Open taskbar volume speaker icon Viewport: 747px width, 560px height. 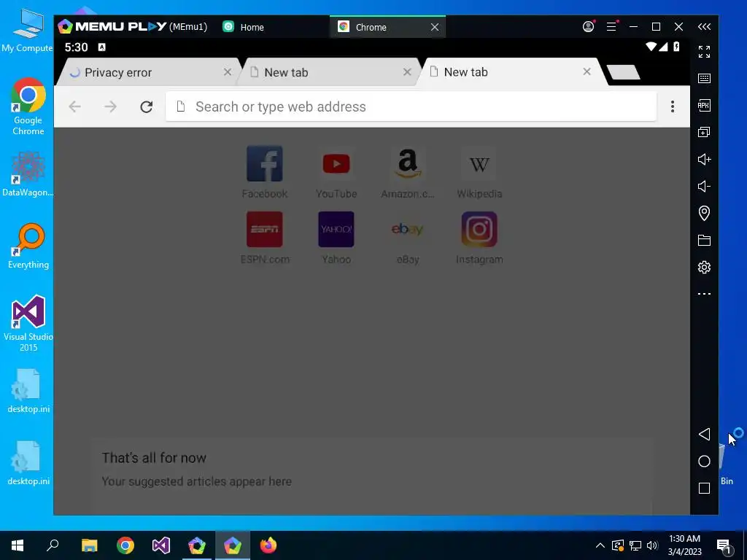pos(652,545)
